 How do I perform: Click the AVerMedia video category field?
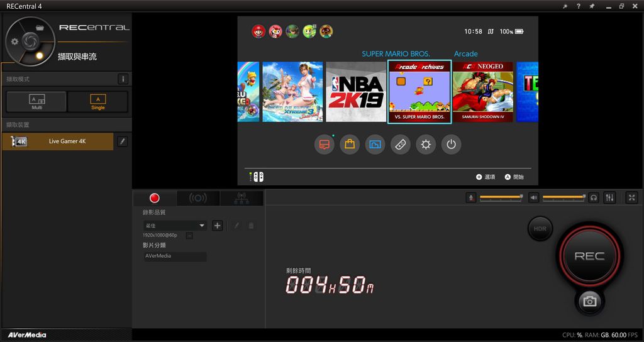[x=175, y=256]
